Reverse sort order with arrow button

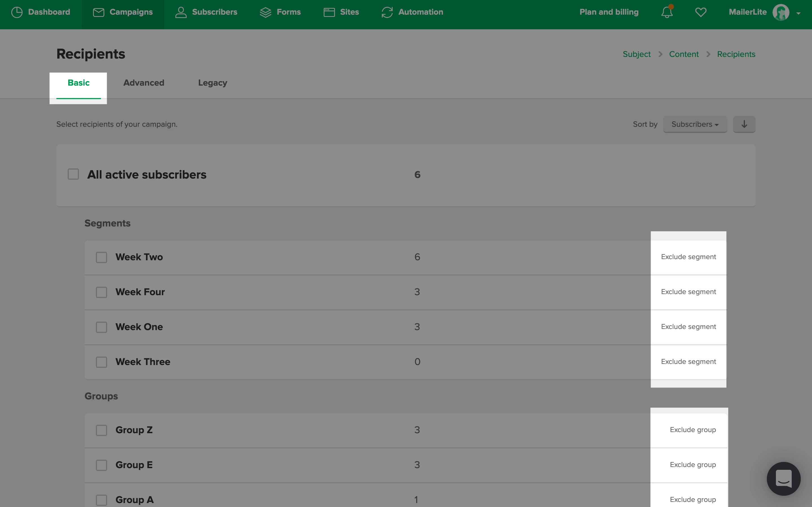click(744, 124)
